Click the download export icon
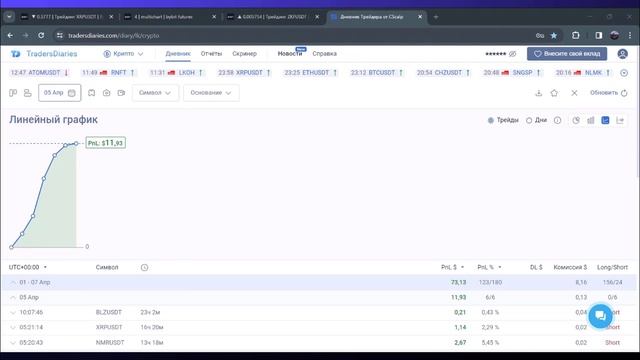 click(539, 93)
